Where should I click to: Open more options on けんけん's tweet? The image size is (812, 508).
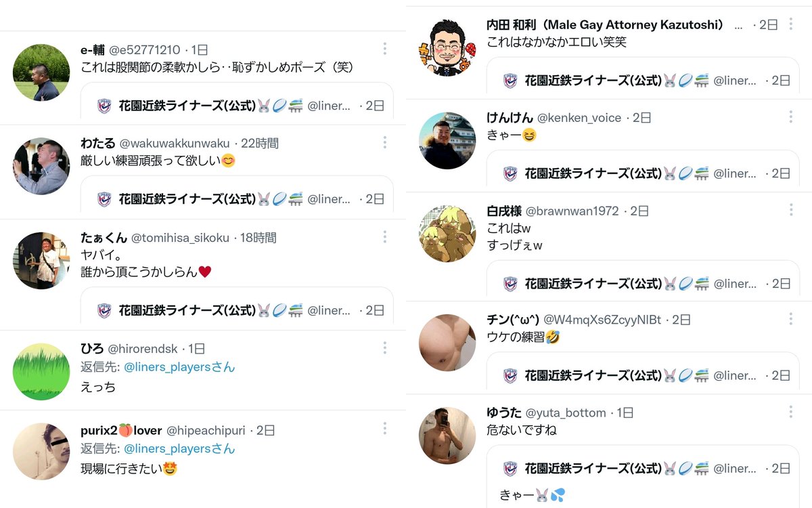point(790,117)
